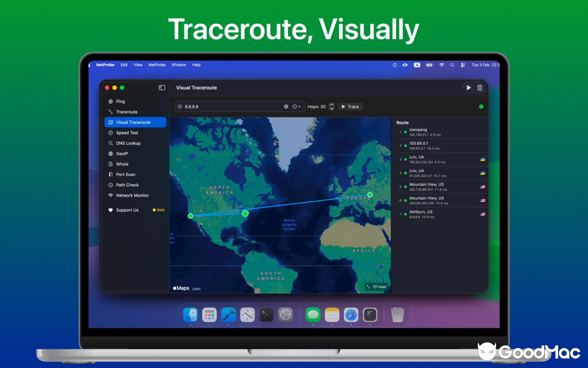Select hop 6 Mountain View 209.85.252.109

click(440, 201)
